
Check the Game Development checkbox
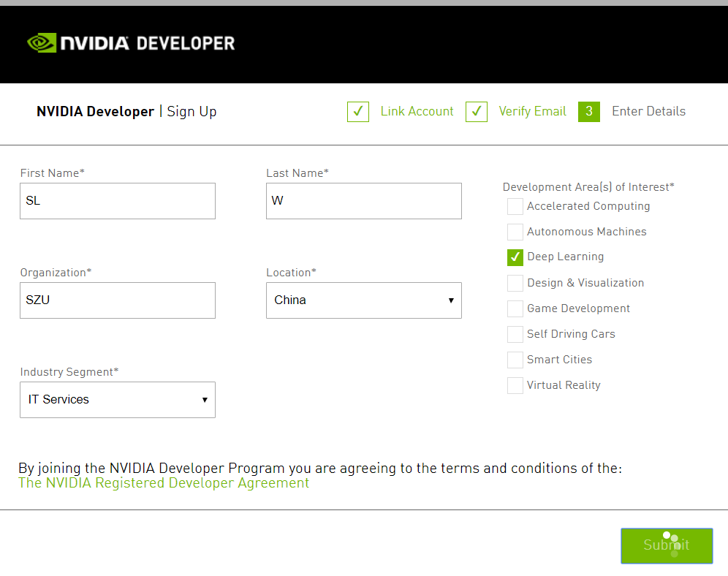click(515, 308)
